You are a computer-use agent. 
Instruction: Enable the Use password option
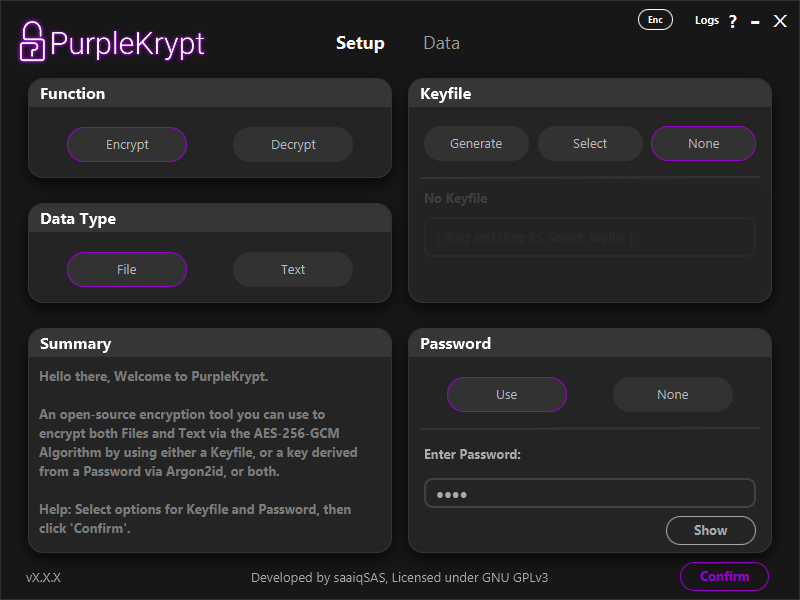(x=507, y=394)
